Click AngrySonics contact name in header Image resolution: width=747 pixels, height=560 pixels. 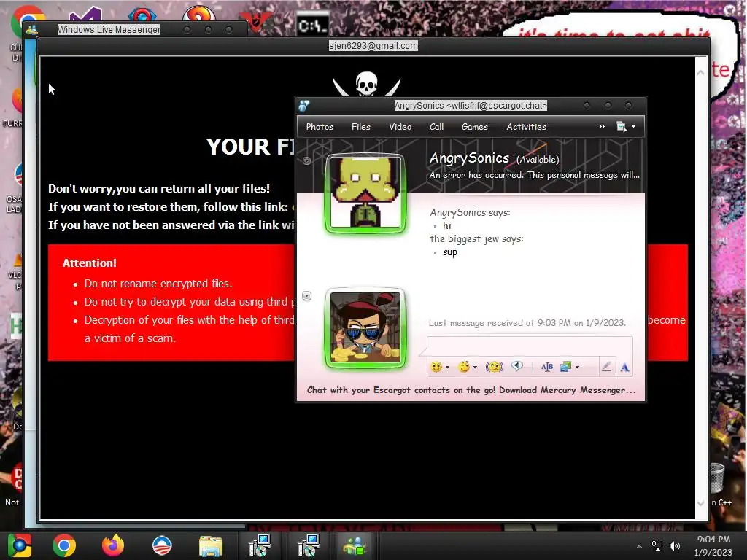(469, 158)
